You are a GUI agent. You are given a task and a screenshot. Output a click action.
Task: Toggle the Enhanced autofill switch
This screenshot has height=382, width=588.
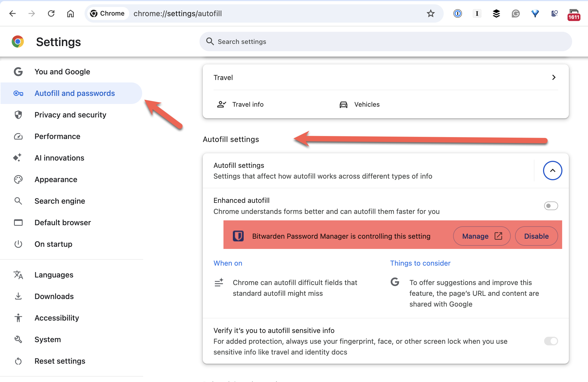click(x=551, y=206)
